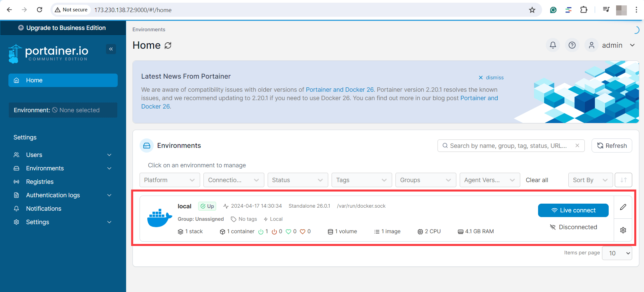Viewport: 644px width, 292px height.
Task: Select Notifications in the sidebar
Action: click(x=44, y=209)
